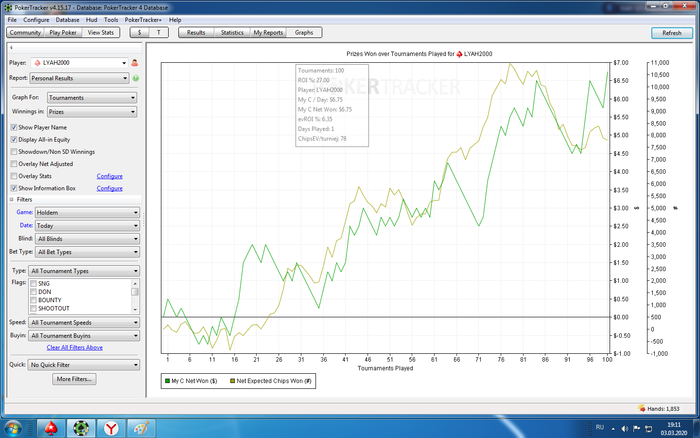Check the BOUNTY flag checkbox

pos(35,299)
